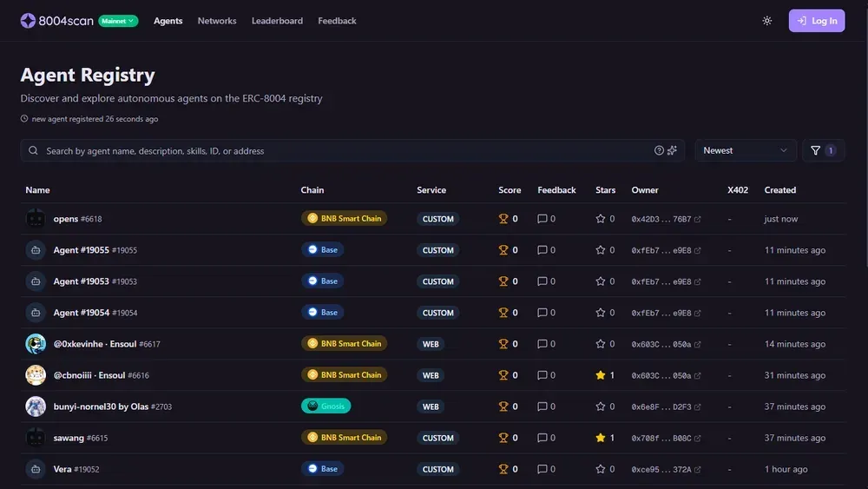Unstar the sawang #6615 agent

pyautogui.click(x=600, y=438)
